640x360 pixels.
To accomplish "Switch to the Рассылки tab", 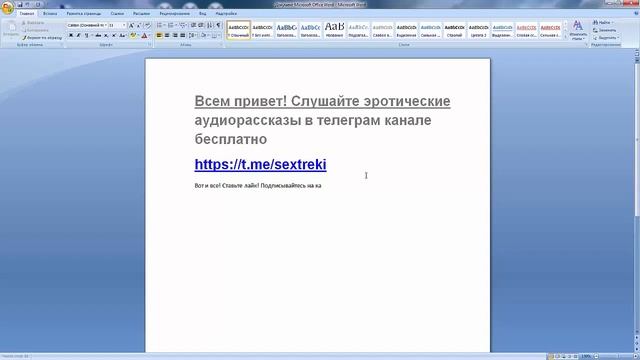I will [141, 13].
